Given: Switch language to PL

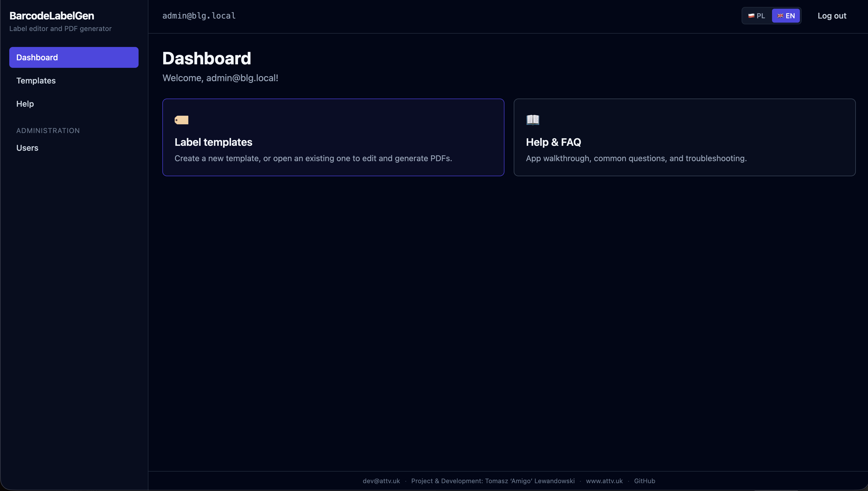Looking at the screenshot, I should (x=757, y=16).
